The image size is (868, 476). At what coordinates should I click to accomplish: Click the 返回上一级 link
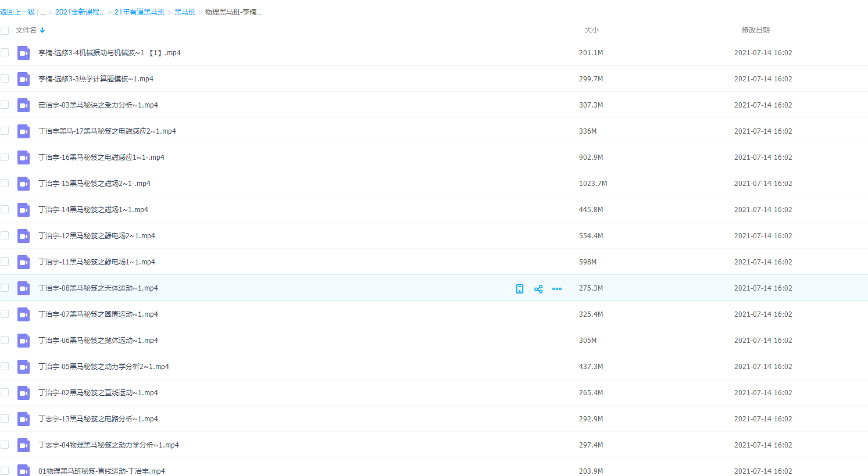coord(17,12)
